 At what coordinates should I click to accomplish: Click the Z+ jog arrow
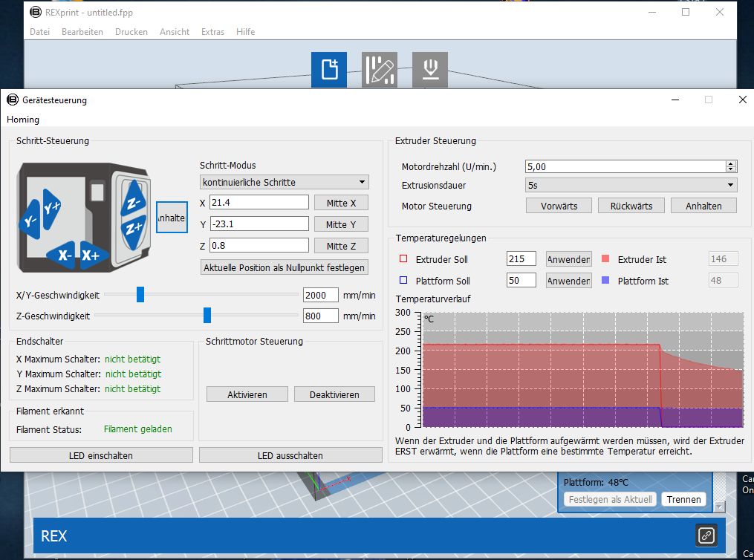click(x=134, y=227)
